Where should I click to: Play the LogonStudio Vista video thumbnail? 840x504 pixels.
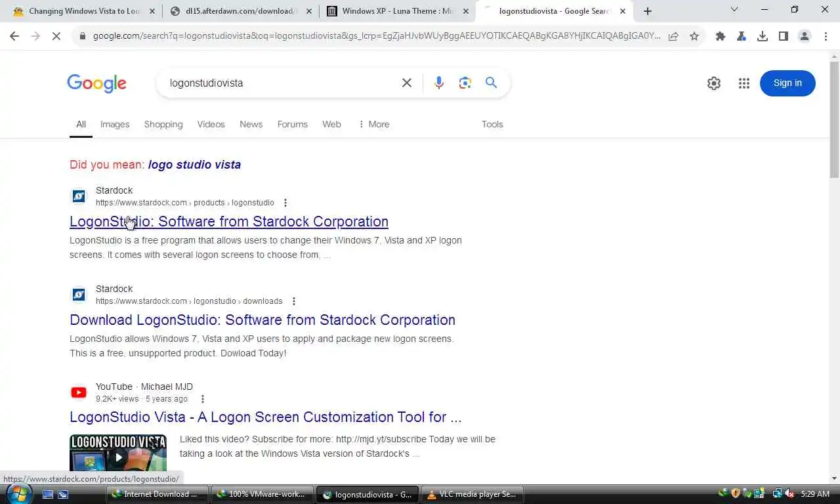coord(118,453)
